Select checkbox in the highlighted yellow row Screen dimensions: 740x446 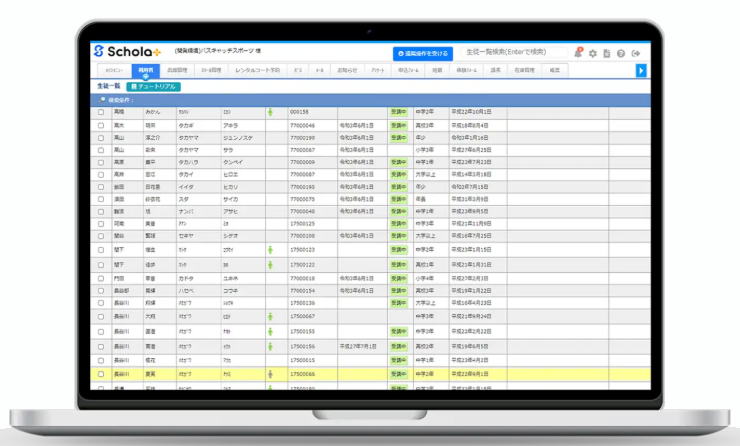pyautogui.click(x=100, y=372)
